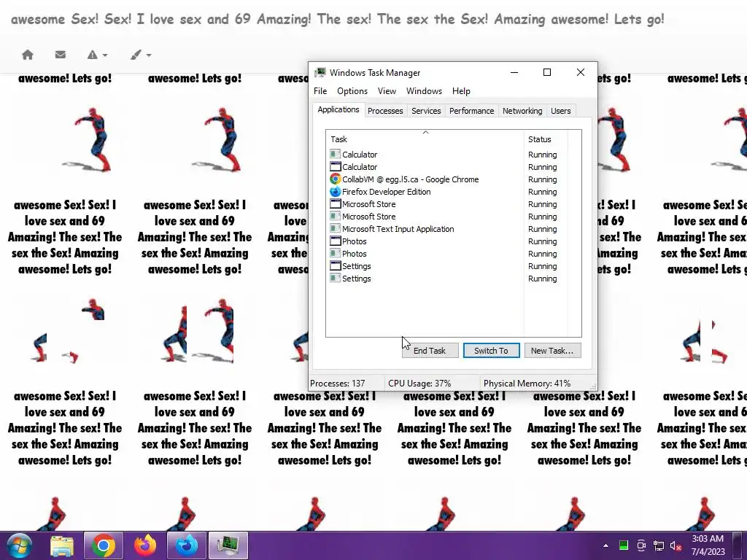Sort the list by the Task column header
747x560 pixels.
[425, 139]
